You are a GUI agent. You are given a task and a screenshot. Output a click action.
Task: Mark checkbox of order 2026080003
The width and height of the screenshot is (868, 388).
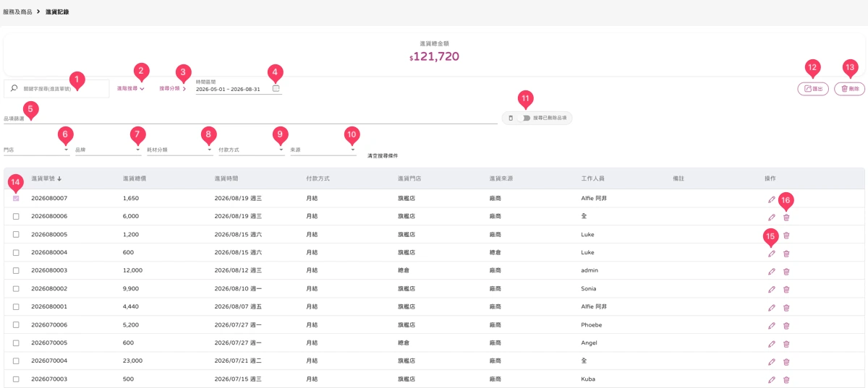pyautogui.click(x=16, y=270)
